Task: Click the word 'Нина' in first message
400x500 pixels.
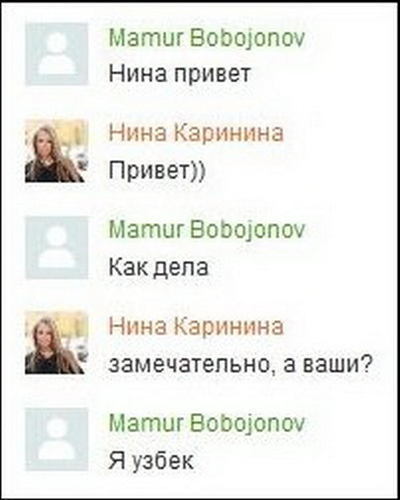Action: [138, 73]
